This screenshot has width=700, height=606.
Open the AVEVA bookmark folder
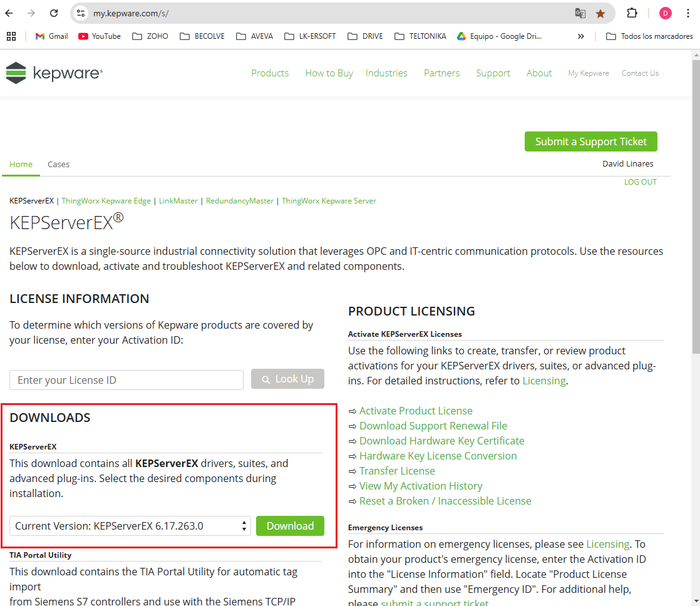tap(254, 36)
